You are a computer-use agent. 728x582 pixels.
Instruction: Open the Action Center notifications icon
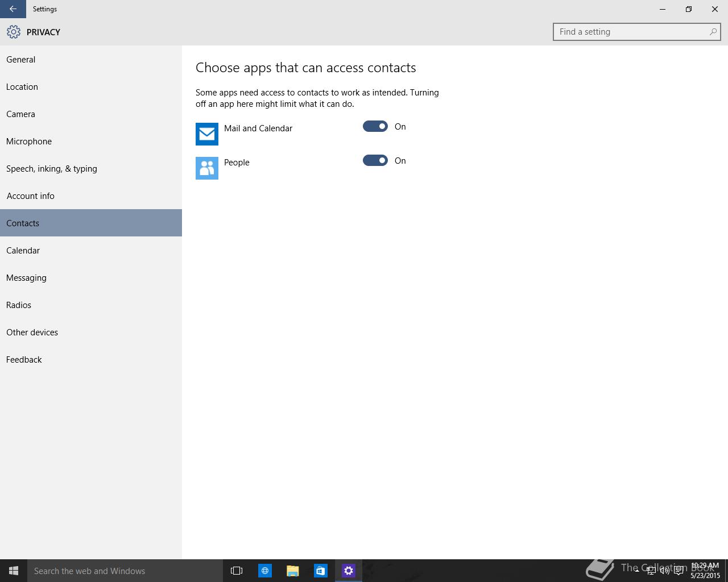tap(679, 571)
